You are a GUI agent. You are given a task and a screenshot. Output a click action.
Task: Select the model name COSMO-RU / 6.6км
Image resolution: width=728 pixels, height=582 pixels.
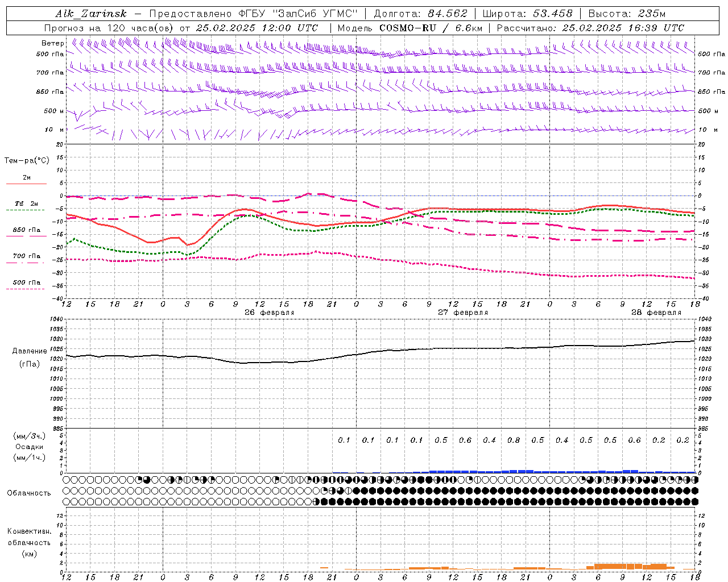pos(431,28)
